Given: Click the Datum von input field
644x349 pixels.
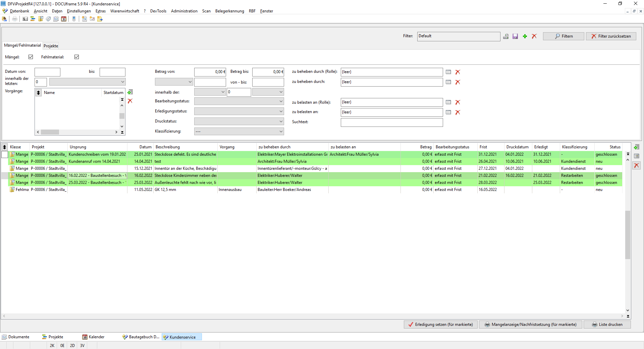Looking at the screenshot, I should [x=47, y=72].
